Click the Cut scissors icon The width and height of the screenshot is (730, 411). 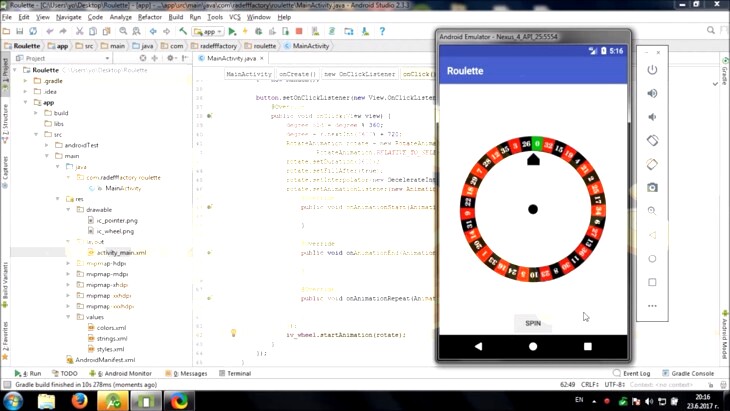pyautogui.click(x=80, y=31)
